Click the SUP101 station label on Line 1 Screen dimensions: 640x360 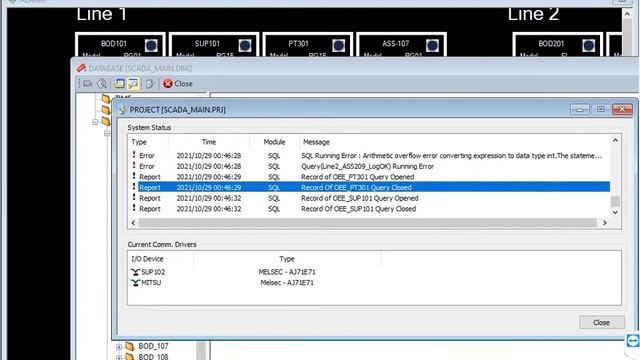pos(207,44)
